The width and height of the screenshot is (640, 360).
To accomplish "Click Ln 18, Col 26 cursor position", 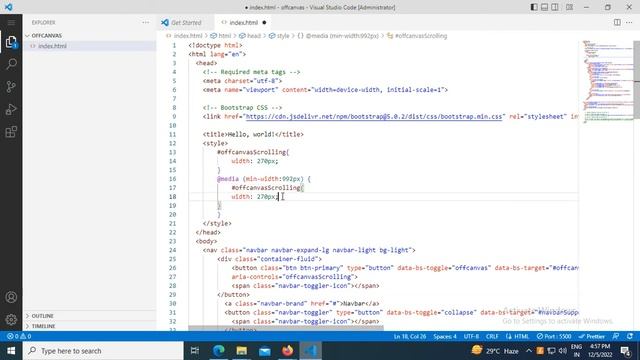I will pyautogui.click(x=410, y=336).
